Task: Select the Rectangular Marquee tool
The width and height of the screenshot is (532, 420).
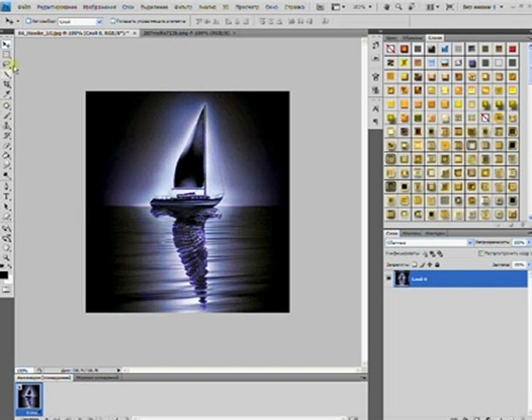Action: (x=6, y=54)
